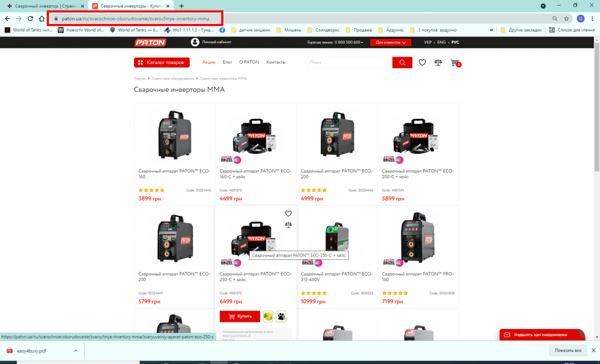Open the World of Tanks чит bookmark
This screenshot has height=364, width=600.
pos(29,30)
